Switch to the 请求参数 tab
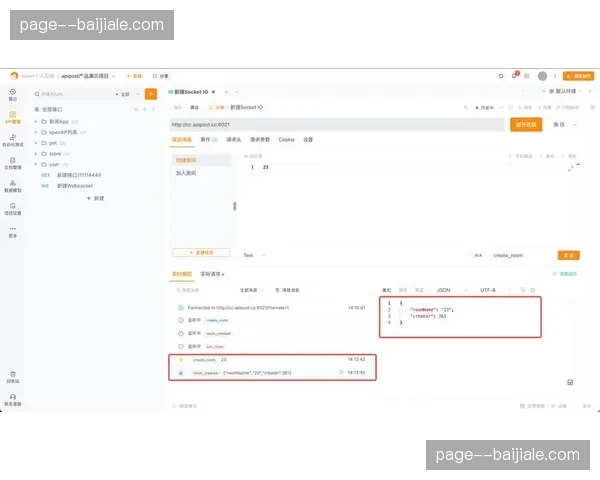The image size is (600, 480). (260, 140)
